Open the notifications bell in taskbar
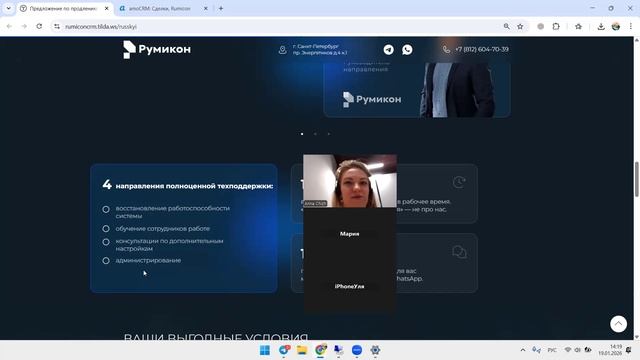This screenshot has width=640, height=360. coord(629,350)
